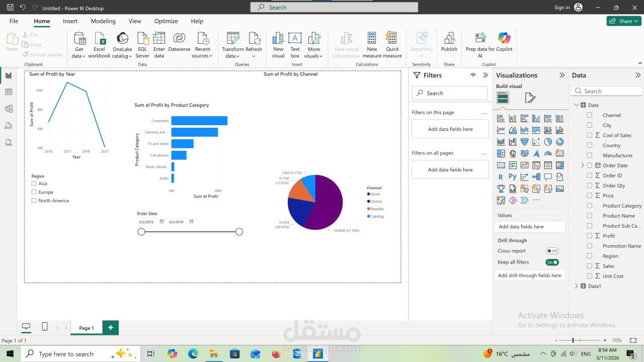Select the gauge visual in the Visualizations pane
The image size is (644, 362).
[547, 153]
